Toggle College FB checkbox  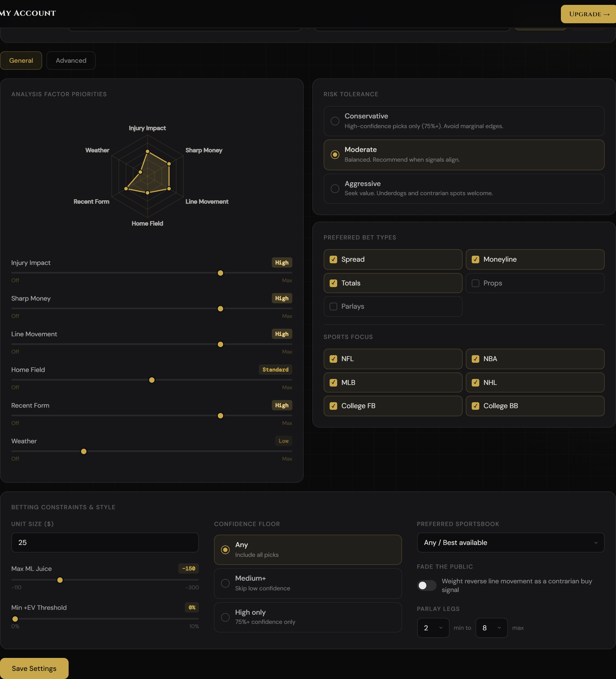[x=393, y=406]
